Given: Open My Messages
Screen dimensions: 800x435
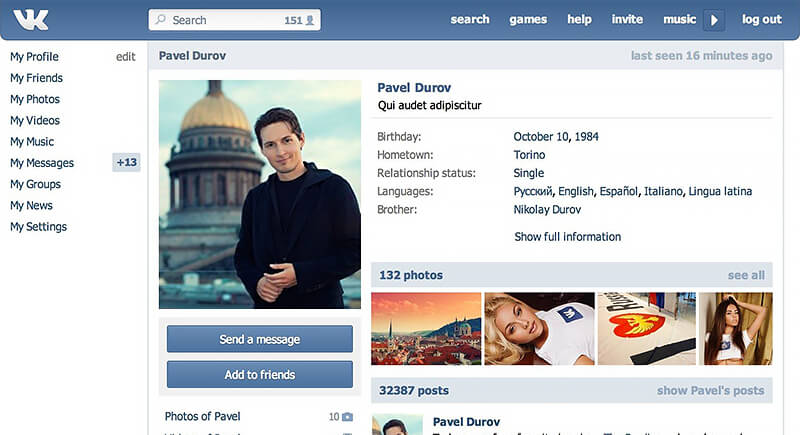Looking at the screenshot, I should pos(42,163).
